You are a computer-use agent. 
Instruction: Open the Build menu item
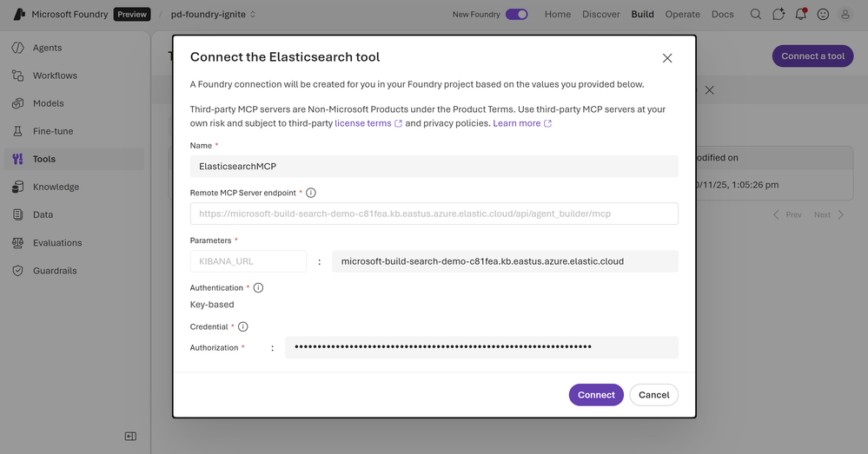[642, 15]
